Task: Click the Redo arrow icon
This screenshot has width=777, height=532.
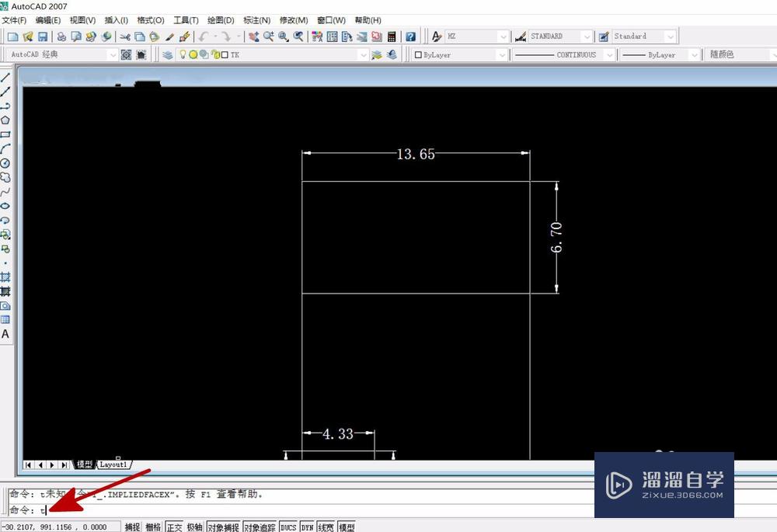Action: pyautogui.click(x=226, y=37)
